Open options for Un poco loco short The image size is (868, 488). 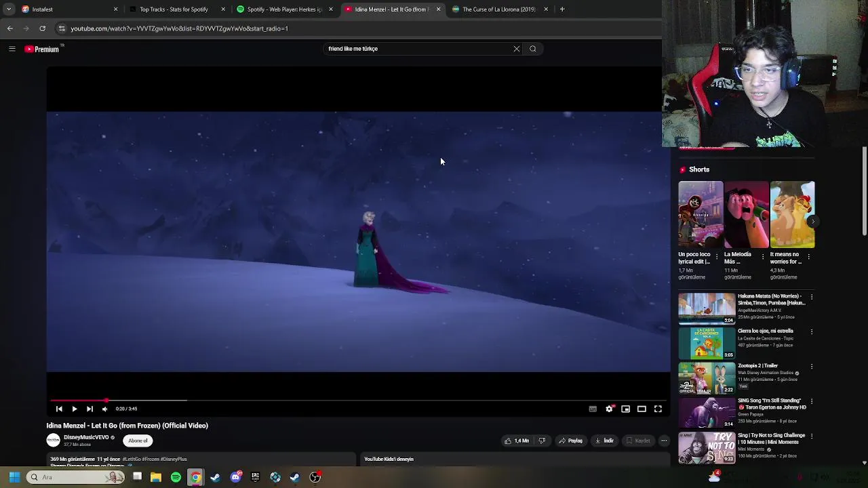(x=717, y=258)
